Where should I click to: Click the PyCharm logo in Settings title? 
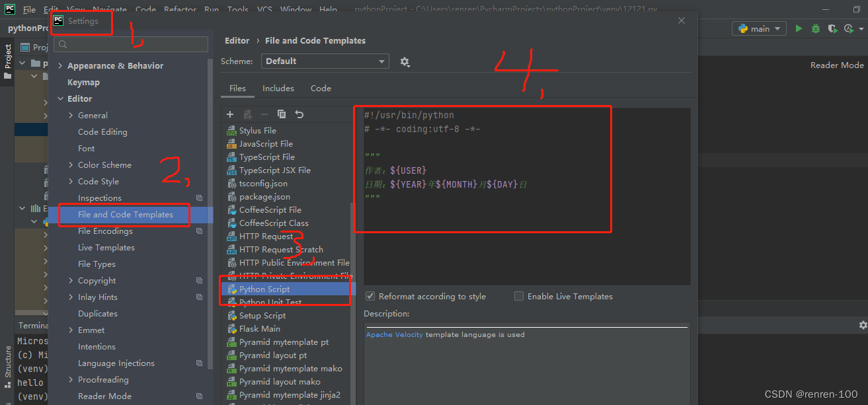coord(59,21)
